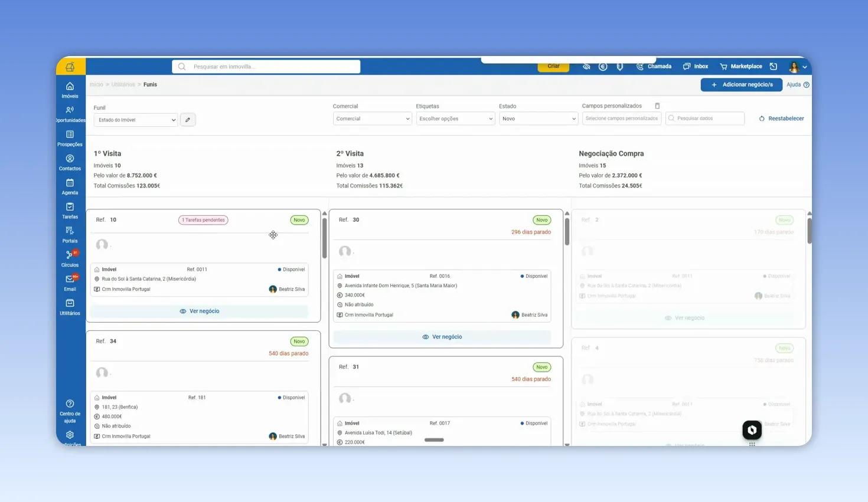Open Contactos in the sidebar
The height and width of the screenshot is (502, 868).
coord(70,163)
